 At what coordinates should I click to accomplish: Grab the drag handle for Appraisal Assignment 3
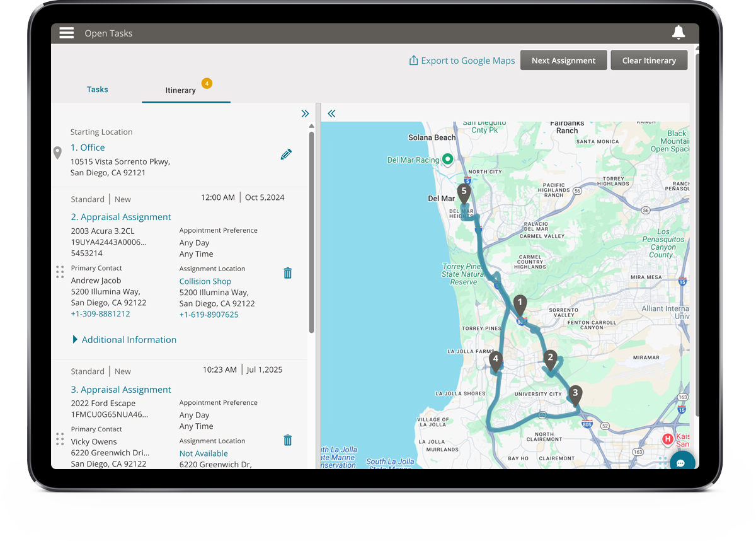click(60, 439)
